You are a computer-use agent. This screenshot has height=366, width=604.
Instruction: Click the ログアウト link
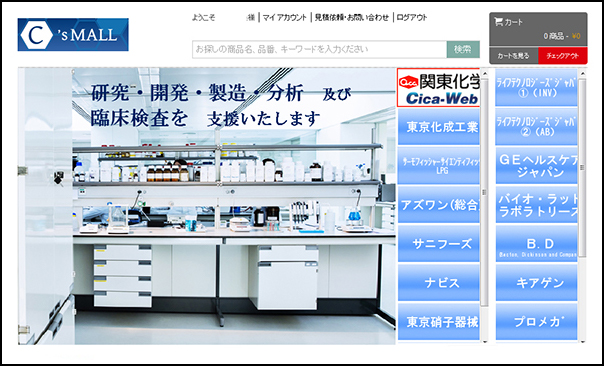tap(412, 18)
